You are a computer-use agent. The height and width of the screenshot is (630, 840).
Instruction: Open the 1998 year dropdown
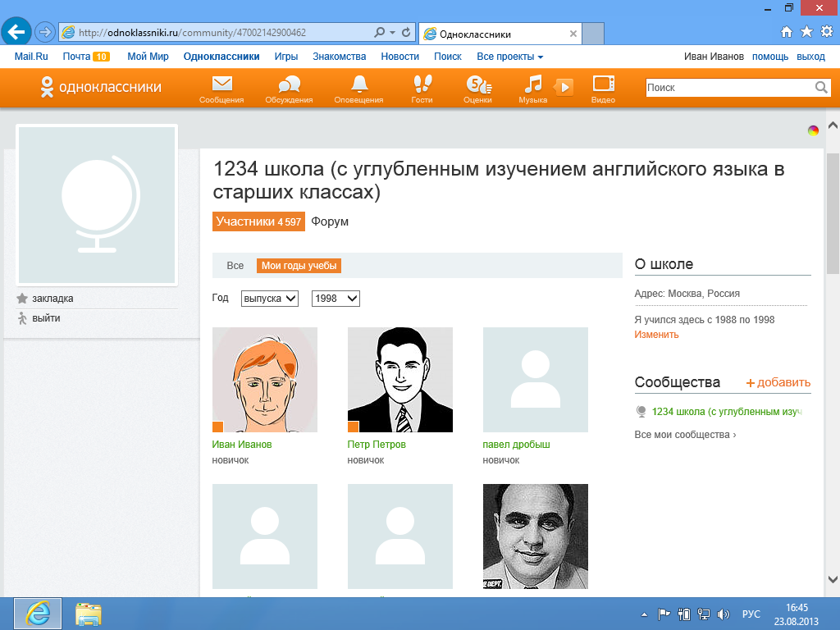(x=336, y=299)
